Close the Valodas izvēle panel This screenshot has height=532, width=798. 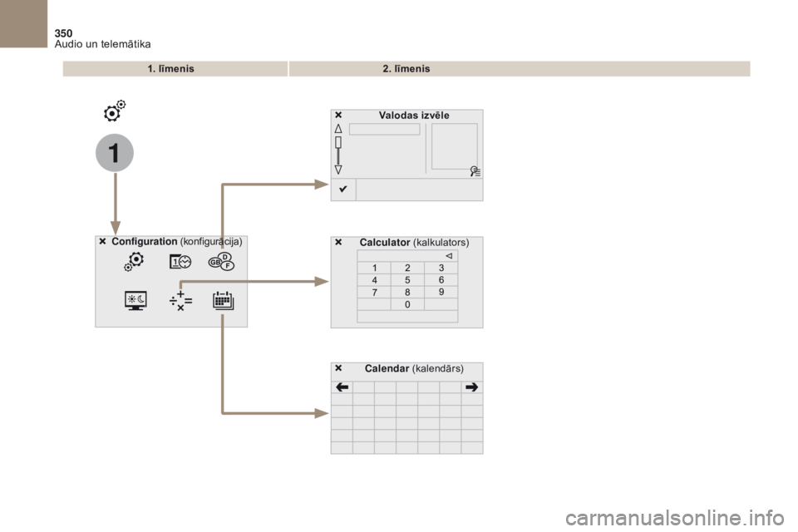[x=338, y=115]
